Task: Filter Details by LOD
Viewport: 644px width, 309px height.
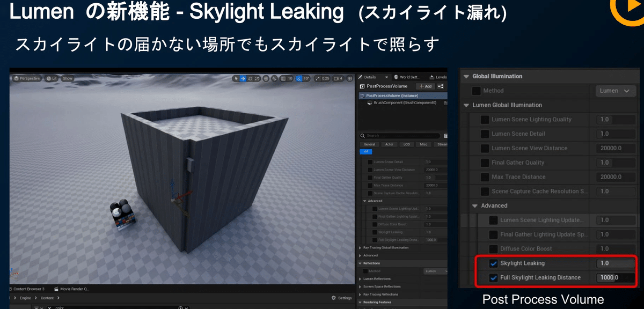Action: click(406, 144)
